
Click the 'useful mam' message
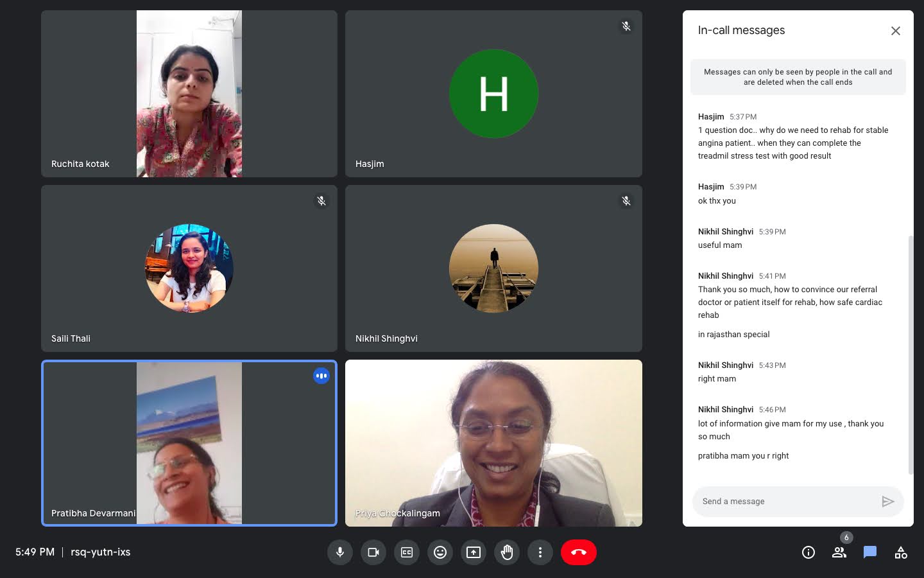click(x=720, y=245)
